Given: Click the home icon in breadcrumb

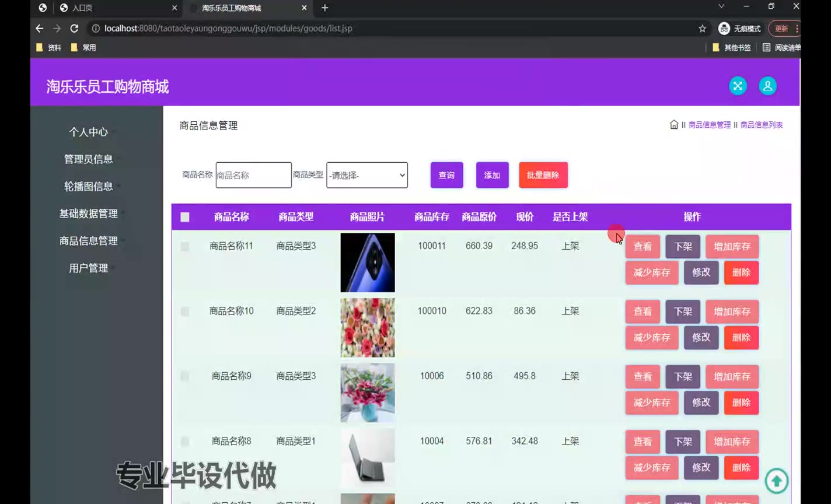Looking at the screenshot, I should tap(674, 125).
